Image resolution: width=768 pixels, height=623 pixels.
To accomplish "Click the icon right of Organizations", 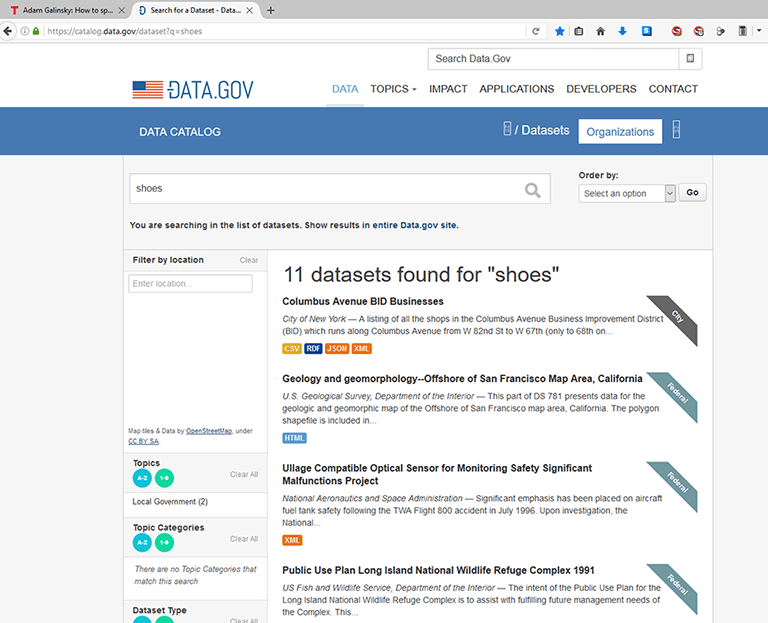I will (x=676, y=130).
